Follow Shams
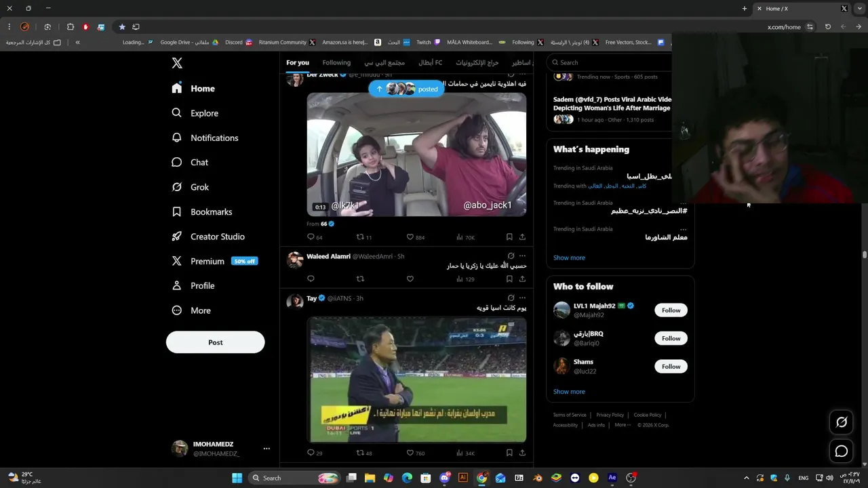Viewport: 868px width, 488px height. (x=671, y=367)
